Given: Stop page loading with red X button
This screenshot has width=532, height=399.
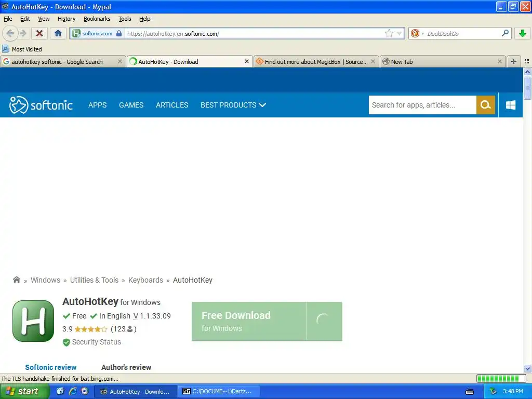Looking at the screenshot, I should 39,33.
